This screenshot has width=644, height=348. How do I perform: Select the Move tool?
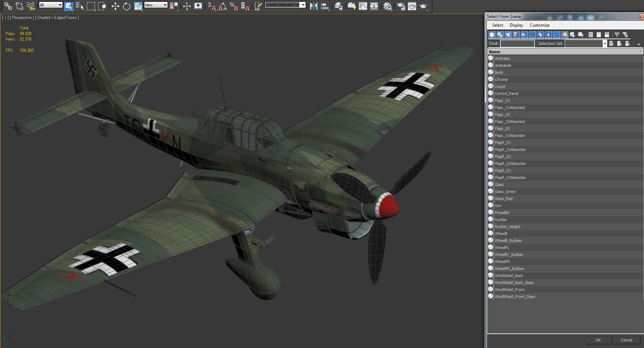click(115, 6)
